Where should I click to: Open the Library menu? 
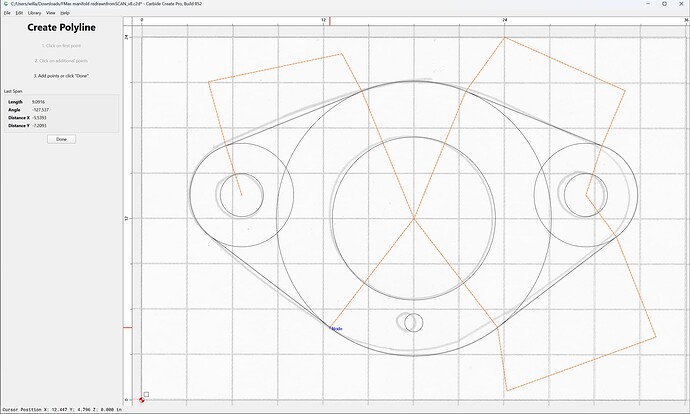click(x=34, y=13)
